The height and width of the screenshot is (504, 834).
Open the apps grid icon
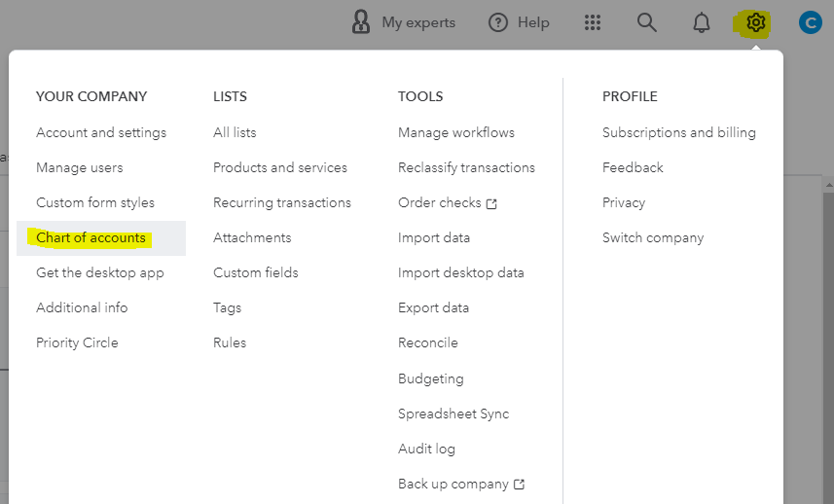point(593,22)
